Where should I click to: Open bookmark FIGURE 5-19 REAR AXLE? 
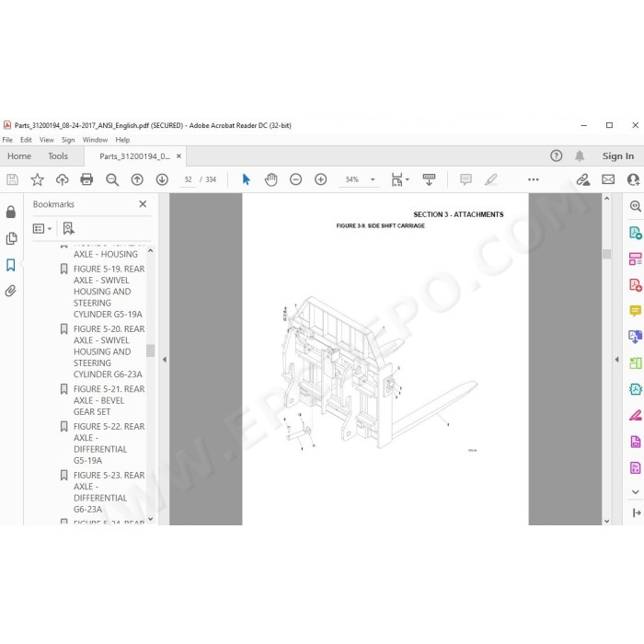tap(109, 292)
